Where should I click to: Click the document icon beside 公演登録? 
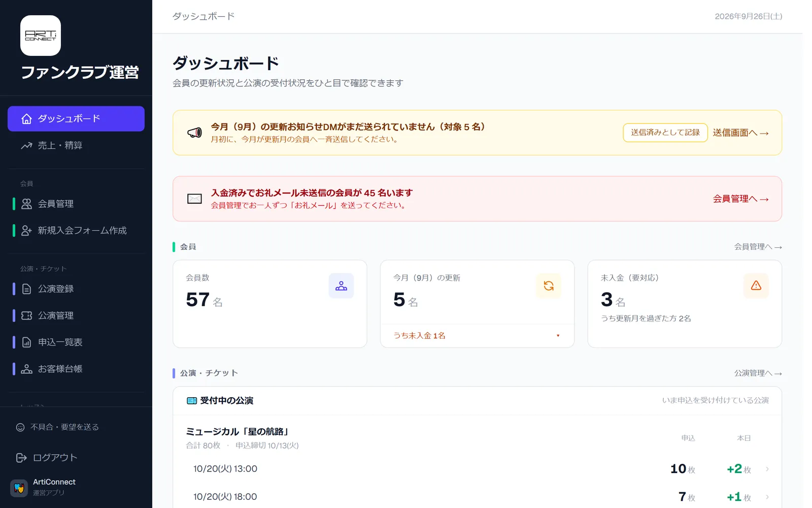click(26, 289)
